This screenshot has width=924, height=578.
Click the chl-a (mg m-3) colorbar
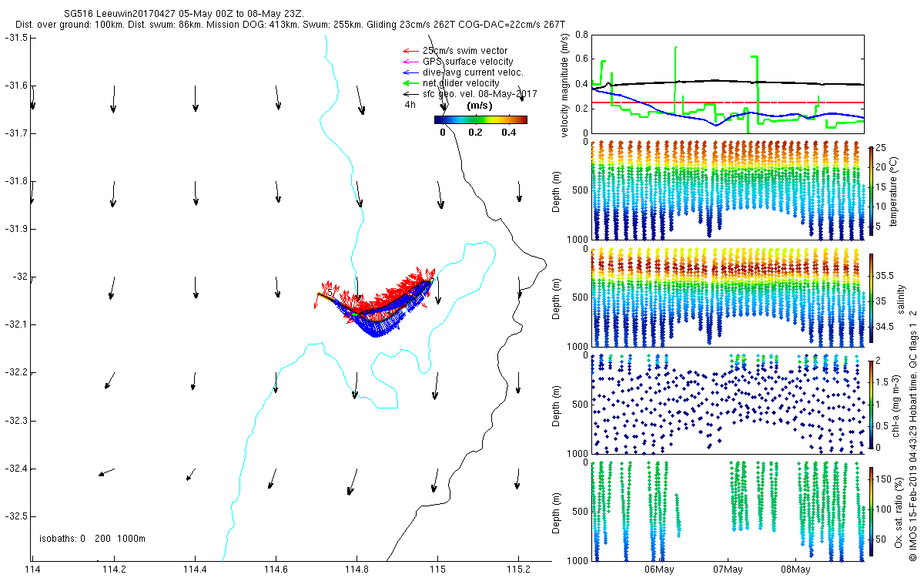(871, 403)
